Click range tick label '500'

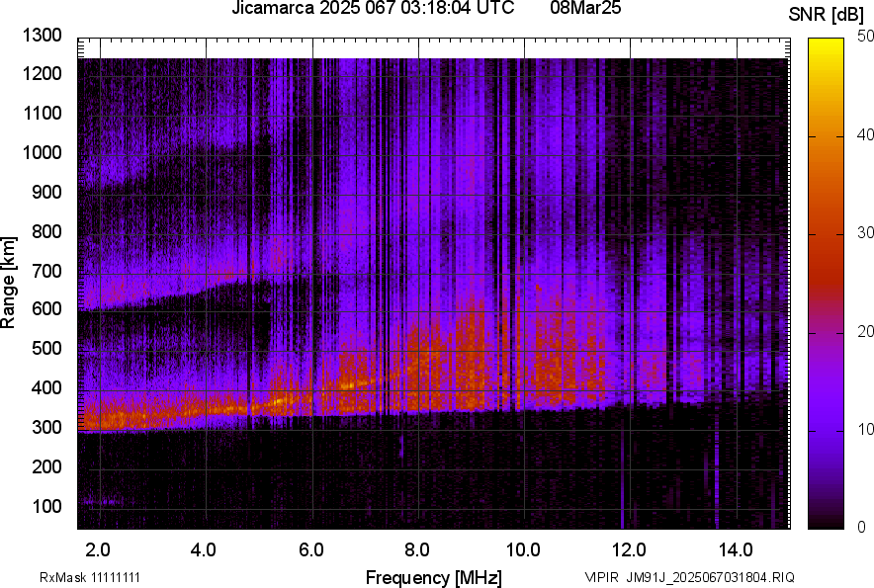(x=46, y=348)
